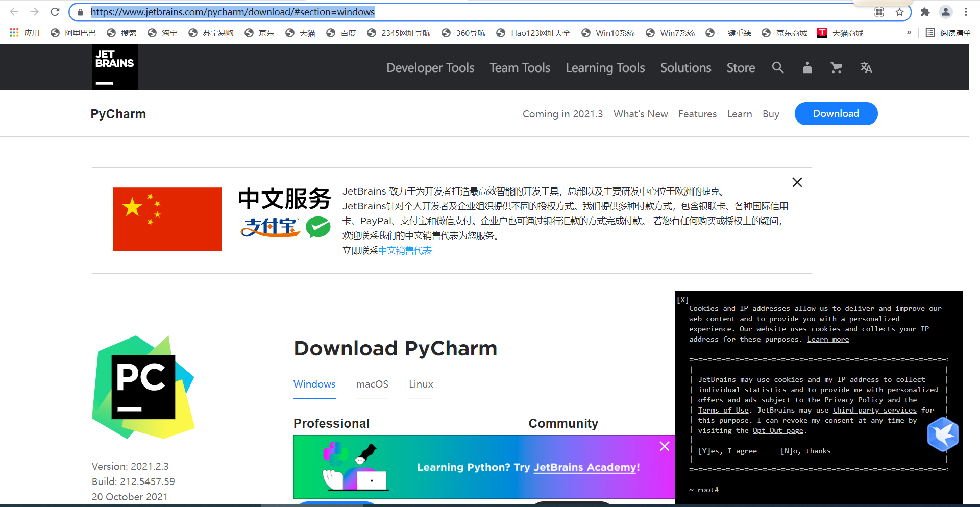Open the QR/grid icon in the address bar
Viewport: 980px width, 507px height.
[879, 12]
